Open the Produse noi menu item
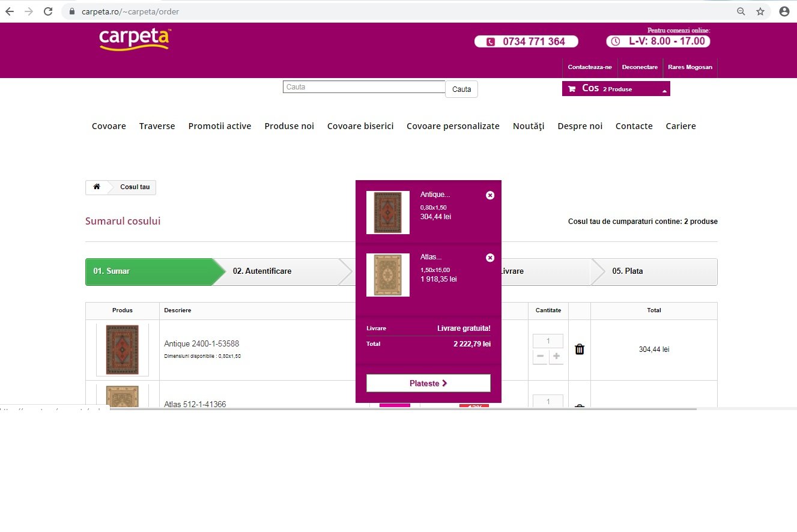The image size is (797, 532). [x=289, y=126]
